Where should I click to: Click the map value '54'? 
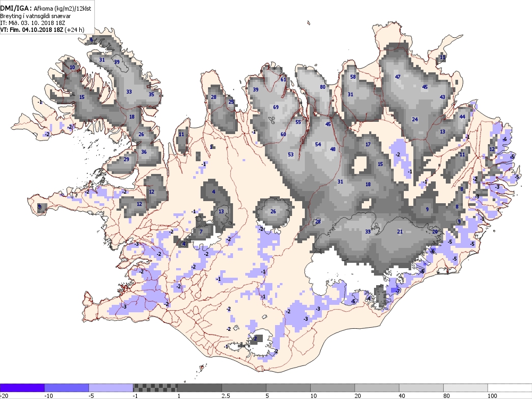318,145
